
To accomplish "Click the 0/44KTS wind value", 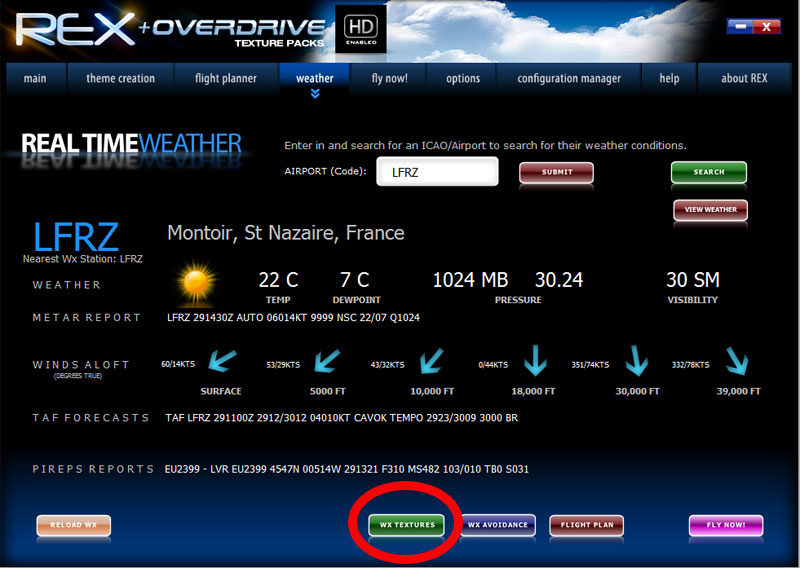I will [493, 365].
